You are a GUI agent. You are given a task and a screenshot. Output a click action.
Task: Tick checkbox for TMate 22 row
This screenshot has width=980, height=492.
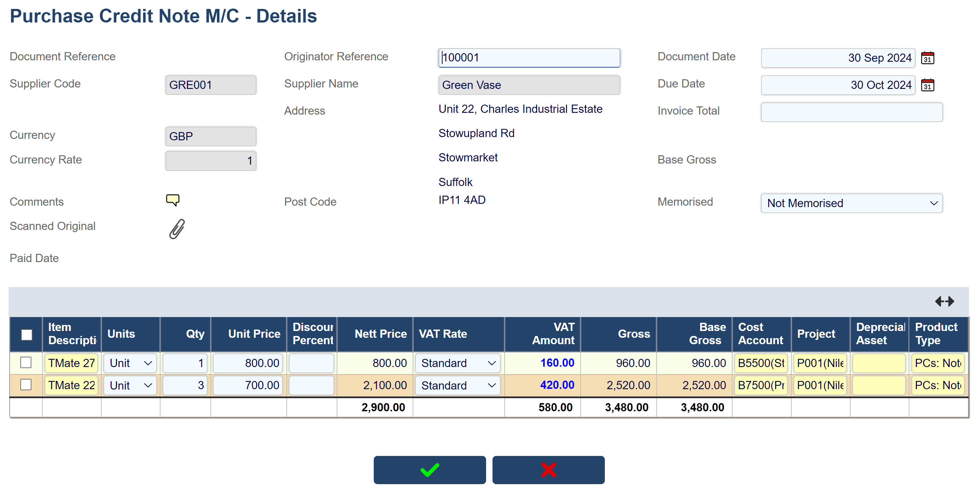coord(26,385)
